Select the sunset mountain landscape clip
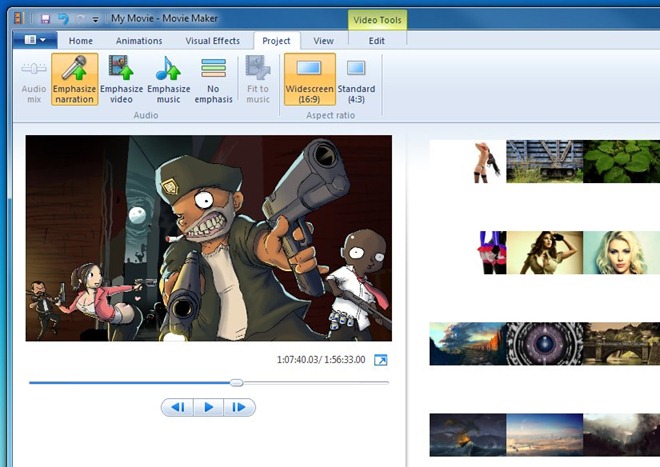 468,344
